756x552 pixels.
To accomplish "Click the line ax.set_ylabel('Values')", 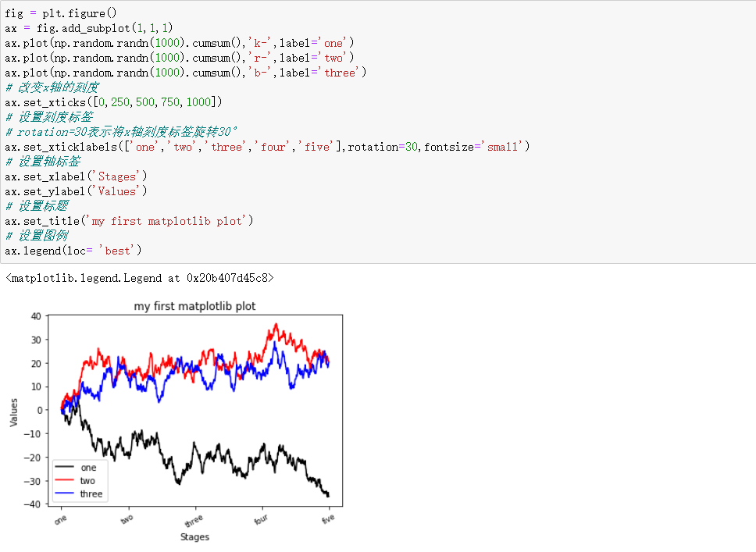I will (x=76, y=192).
